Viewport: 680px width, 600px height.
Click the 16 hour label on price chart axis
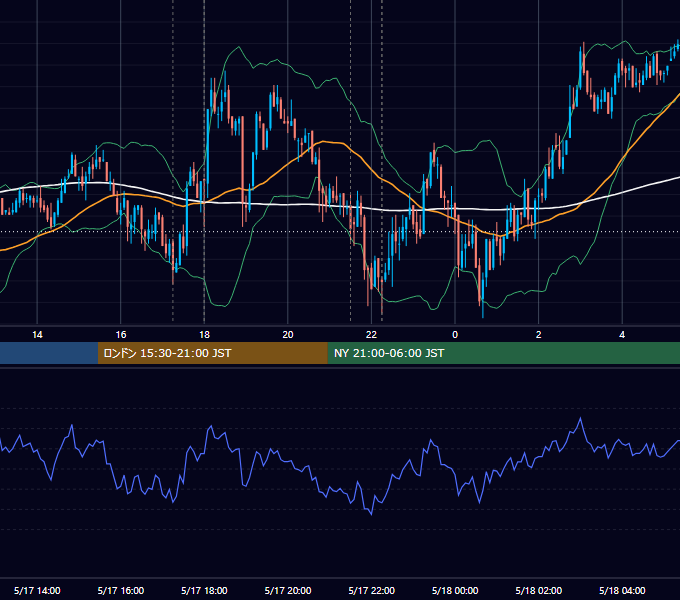[121, 335]
